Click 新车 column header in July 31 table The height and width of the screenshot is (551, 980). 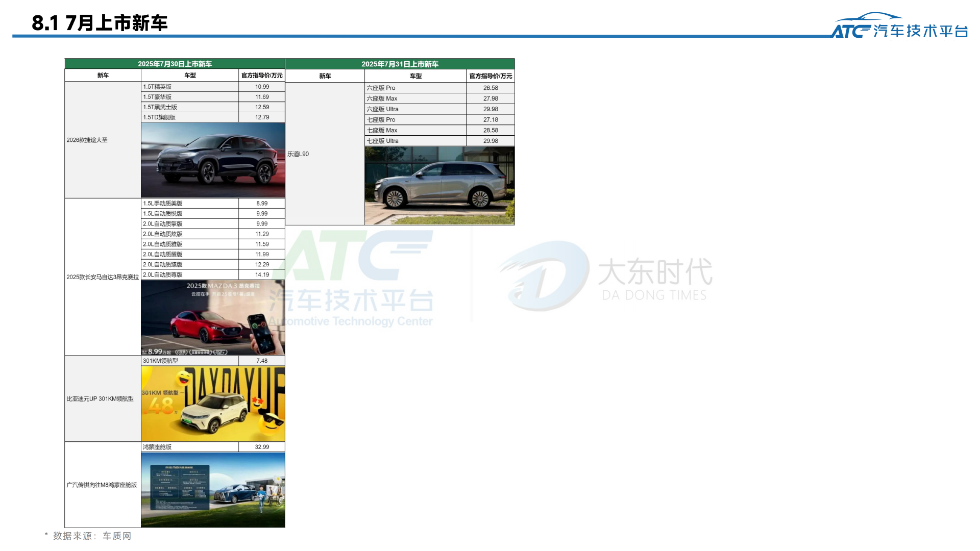point(325,76)
